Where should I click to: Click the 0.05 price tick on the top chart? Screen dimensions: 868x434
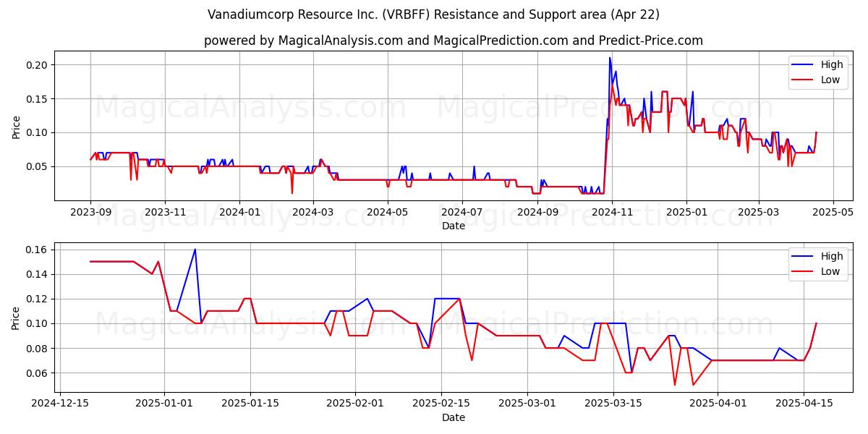(x=38, y=166)
